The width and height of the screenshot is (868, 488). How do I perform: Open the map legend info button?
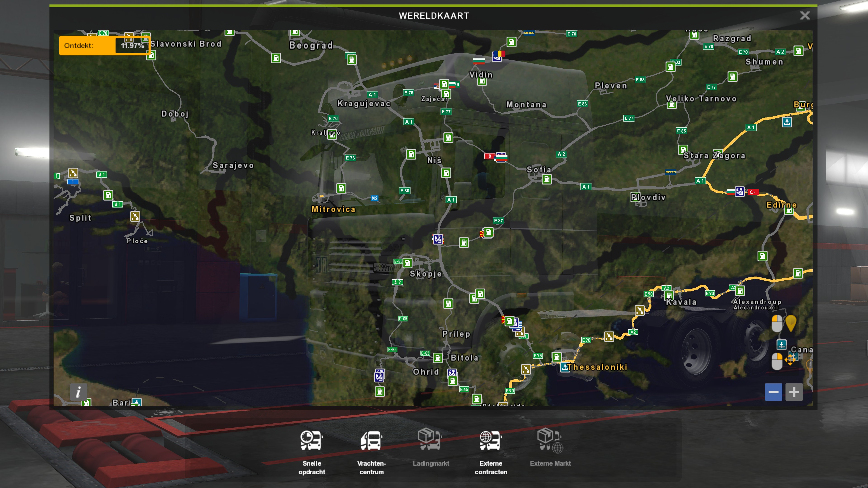(x=78, y=392)
